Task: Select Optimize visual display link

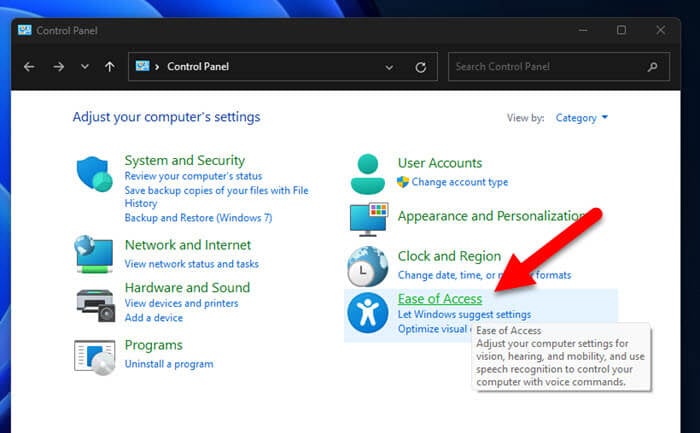Action: (x=434, y=329)
